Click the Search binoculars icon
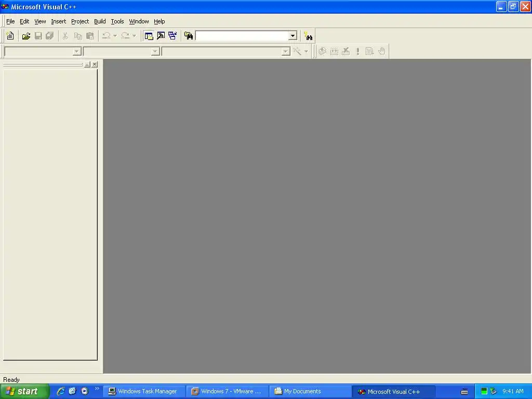This screenshot has height=399, width=532. click(x=308, y=36)
